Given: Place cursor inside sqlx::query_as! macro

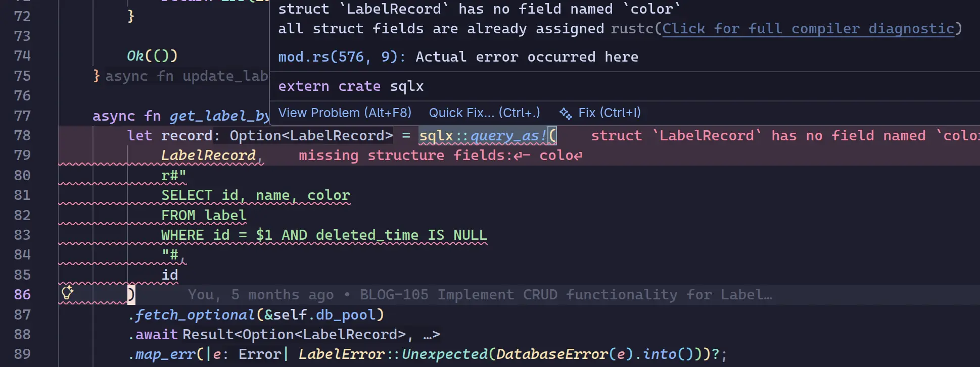Looking at the screenshot, I should (485, 135).
